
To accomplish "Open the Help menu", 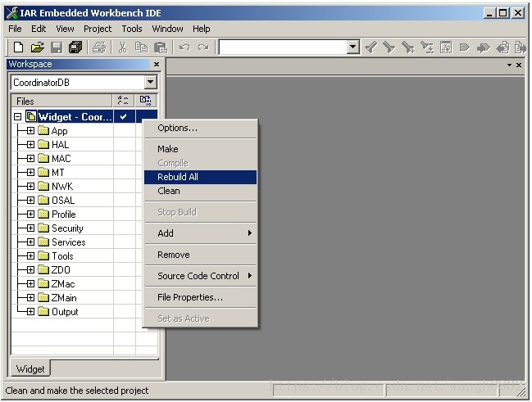I will (x=202, y=29).
